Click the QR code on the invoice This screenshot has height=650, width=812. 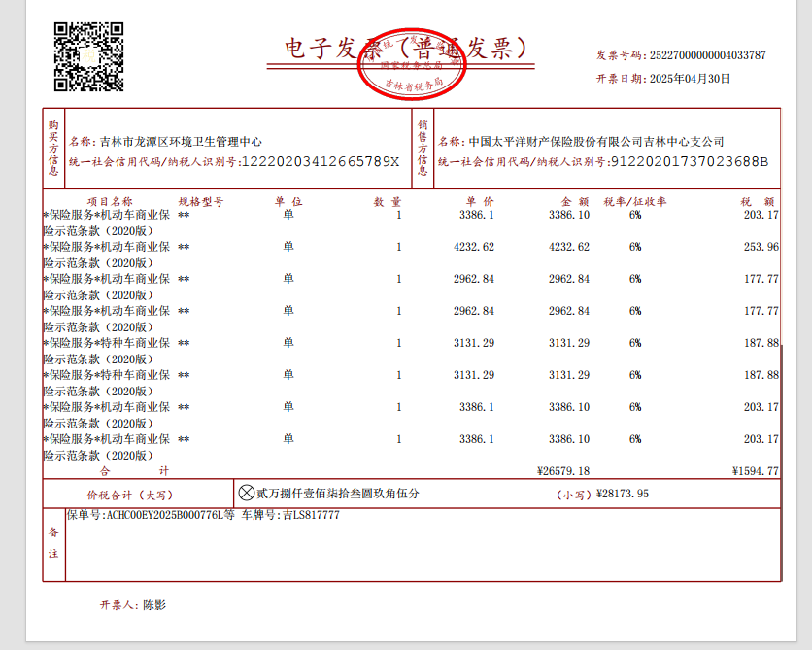[88, 57]
